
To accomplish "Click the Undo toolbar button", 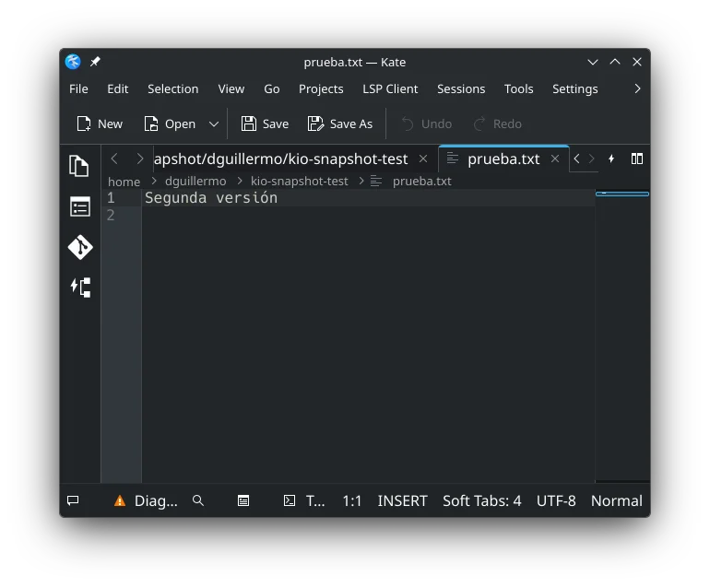I will click(x=427, y=123).
